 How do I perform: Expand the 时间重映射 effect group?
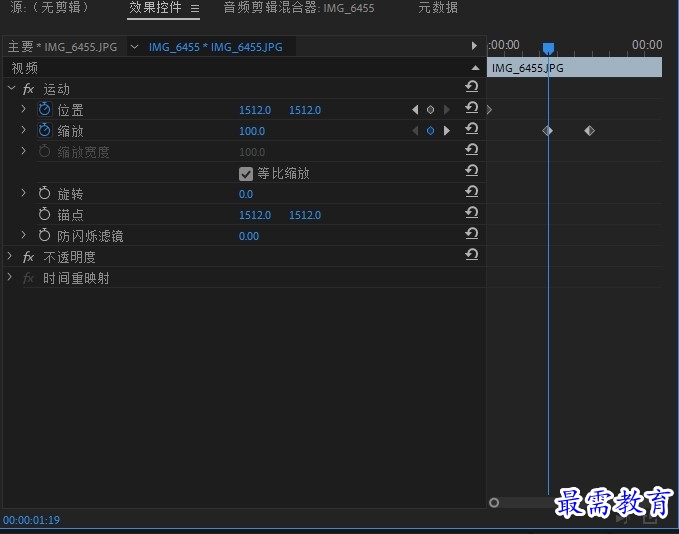[10, 277]
